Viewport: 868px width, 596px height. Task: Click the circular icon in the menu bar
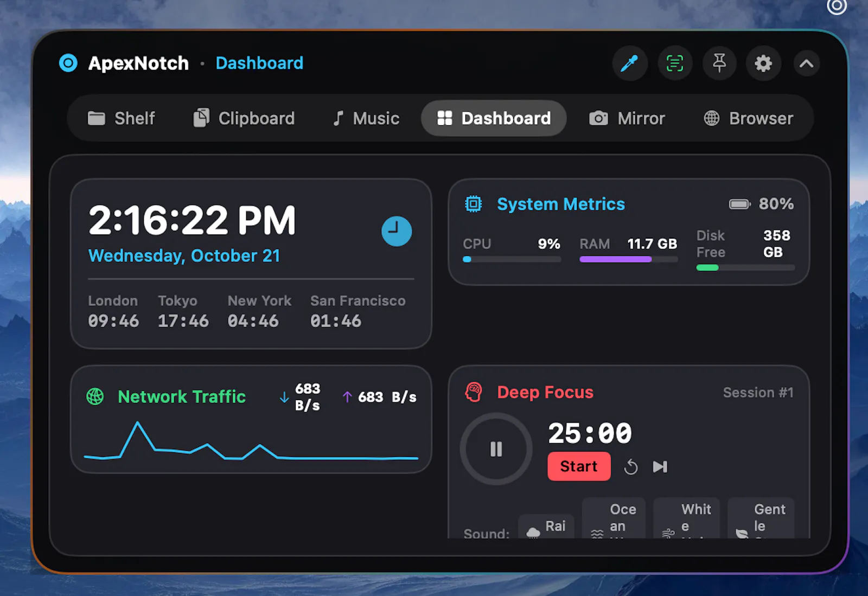pyautogui.click(x=837, y=7)
